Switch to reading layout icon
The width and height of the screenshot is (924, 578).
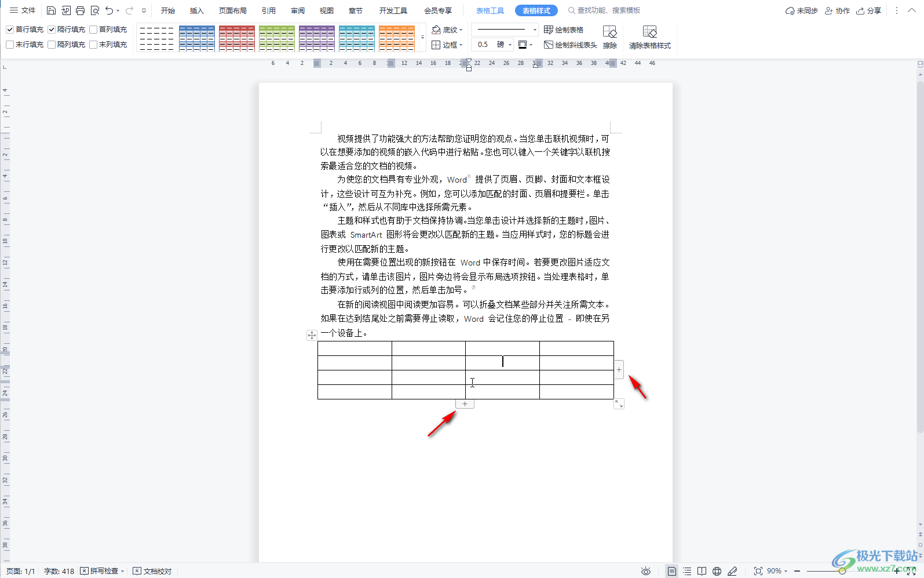click(702, 571)
